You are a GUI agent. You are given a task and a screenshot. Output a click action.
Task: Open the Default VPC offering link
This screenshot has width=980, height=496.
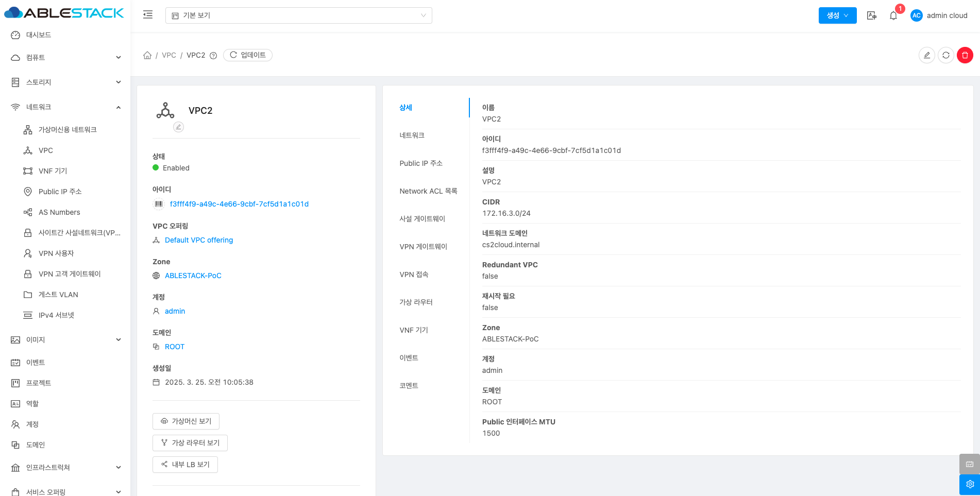(x=198, y=240)
